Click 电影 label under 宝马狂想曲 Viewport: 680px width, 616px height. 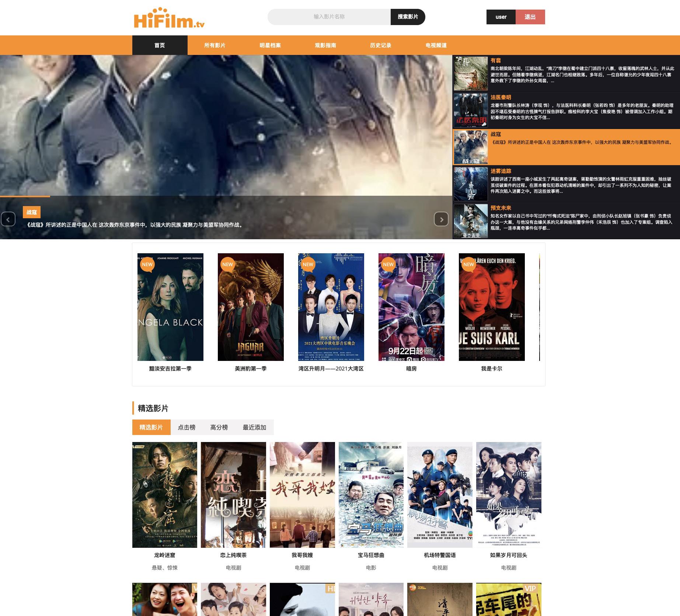click(x=371, y=568)
